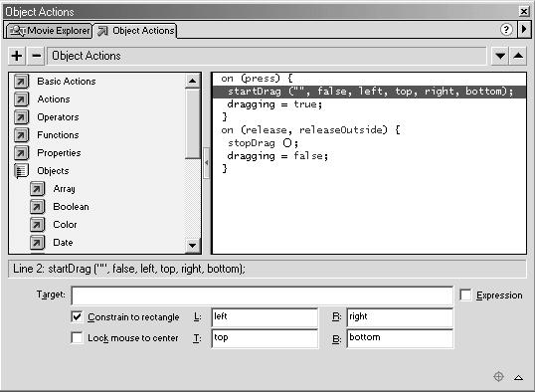Select the 'stopDrag ();' line

[263, 143]
